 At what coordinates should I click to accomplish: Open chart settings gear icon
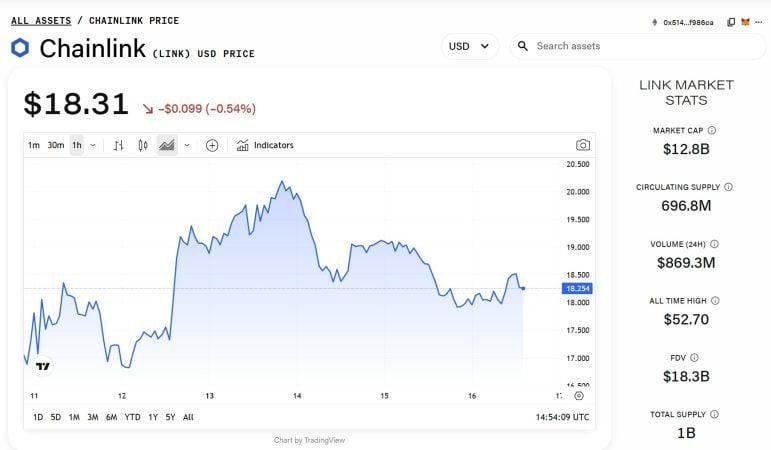coord(579,396)
